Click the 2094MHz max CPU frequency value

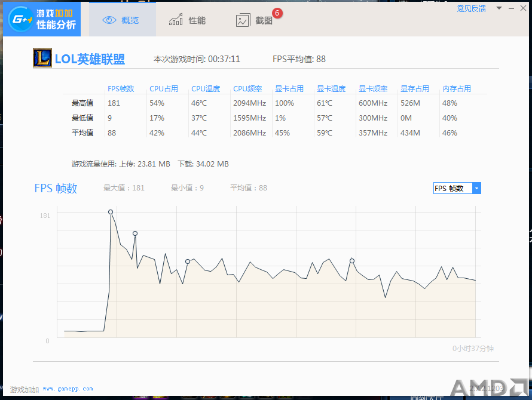[x=249, y=103]
